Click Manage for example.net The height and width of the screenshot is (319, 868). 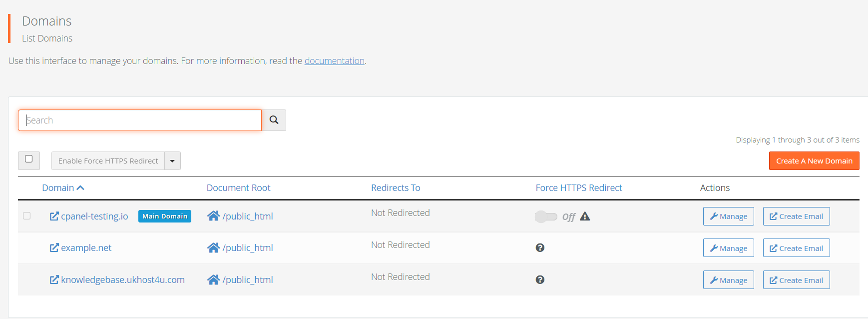tap(728, 248)
